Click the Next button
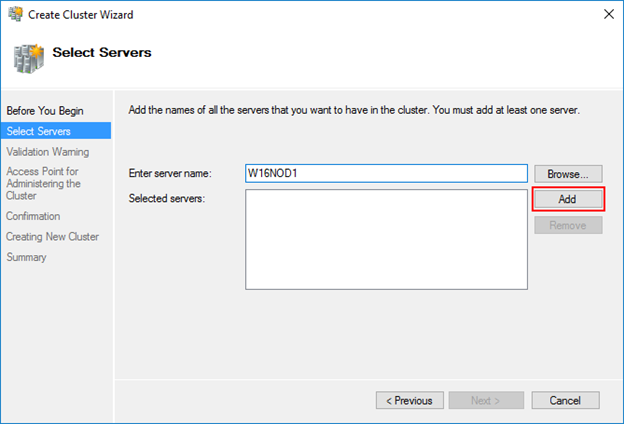The image size is (624, 424). pyautogui.click(x=486, y=401)
